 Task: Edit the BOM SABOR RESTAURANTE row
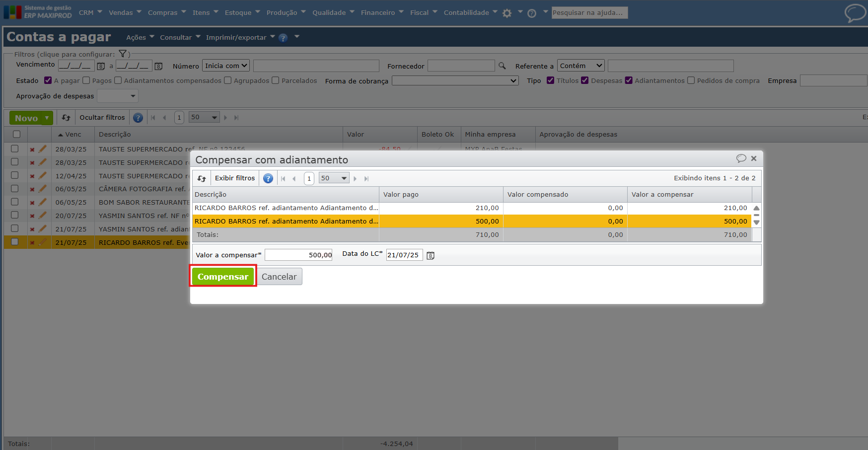(43, 202)
